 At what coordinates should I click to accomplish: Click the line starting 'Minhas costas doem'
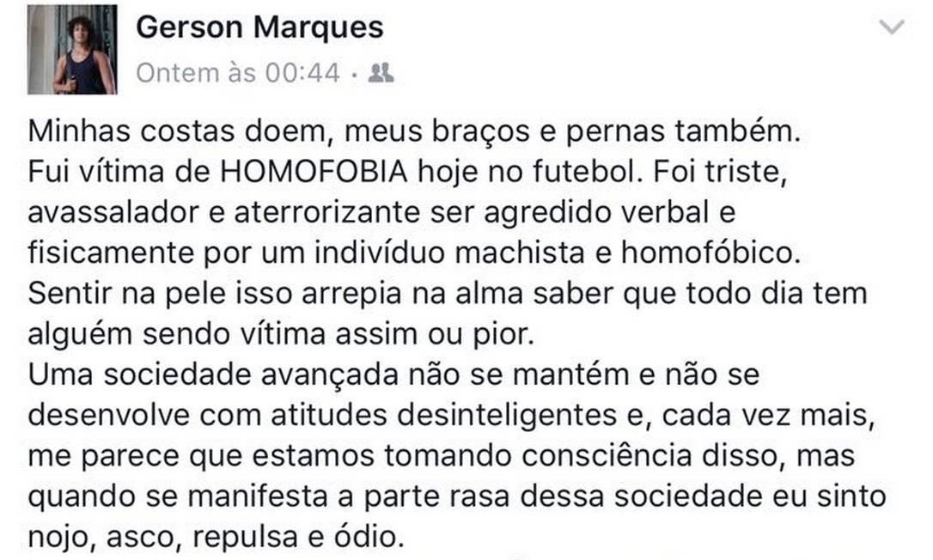pos(414,133)
